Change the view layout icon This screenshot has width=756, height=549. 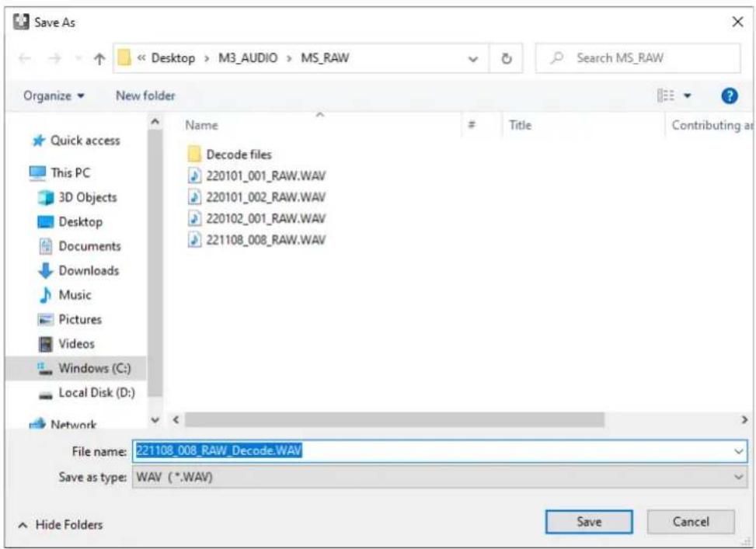click(x=666, y=96)
